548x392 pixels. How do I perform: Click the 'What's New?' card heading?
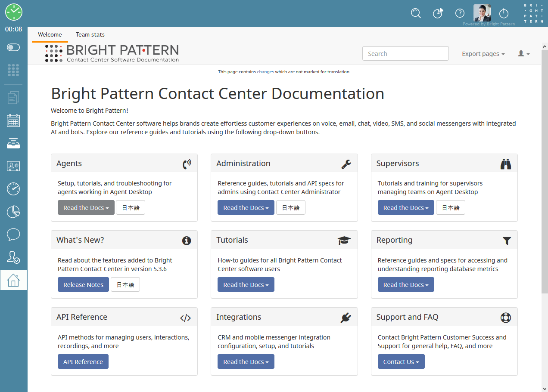pyautogui.click(x=80, y=240)
